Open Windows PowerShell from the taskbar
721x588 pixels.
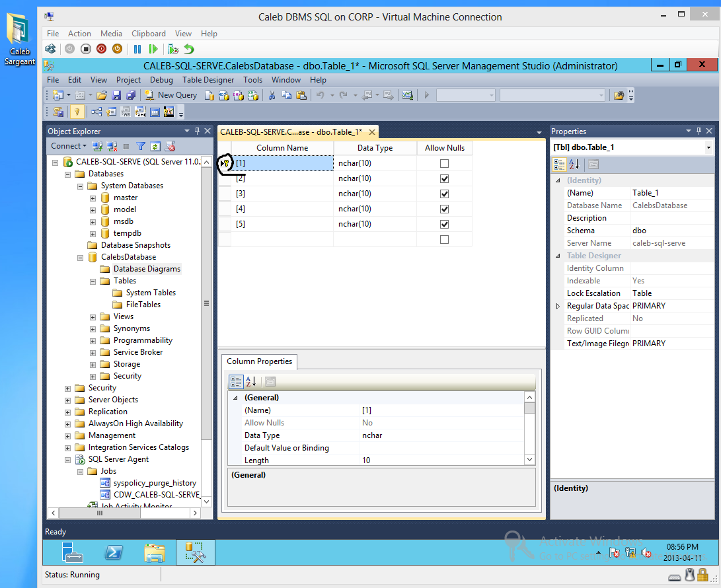pyautogui.click(x=114, y=552)
